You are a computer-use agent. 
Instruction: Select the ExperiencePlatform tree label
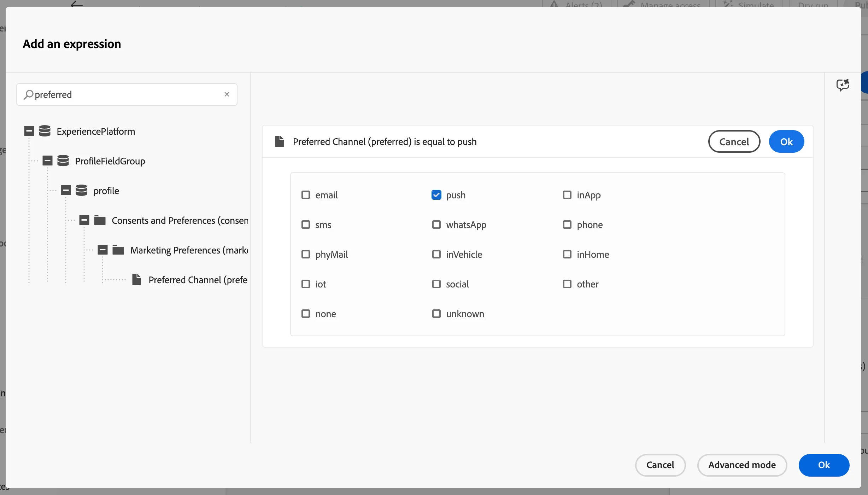coord(96,131)
